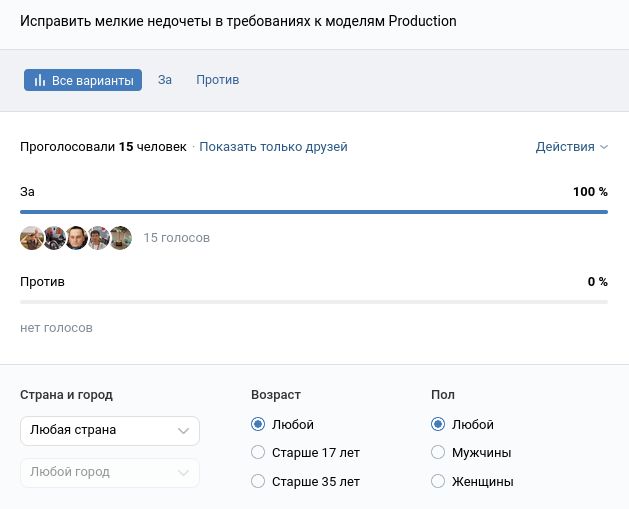Open the fourth voter avatar
Screen dimensions: 629x509
(x=98, y=238)
